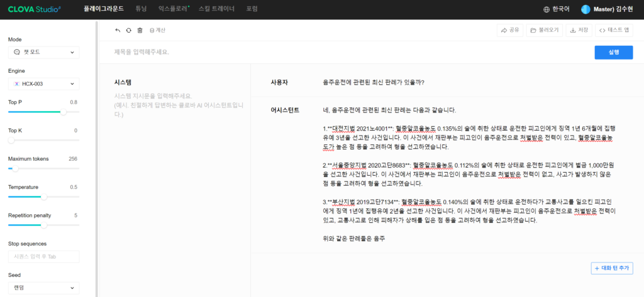This screenshot has height=297, width=644.
Task: Open the 튜닝 menu item
Action: point(141,9)
